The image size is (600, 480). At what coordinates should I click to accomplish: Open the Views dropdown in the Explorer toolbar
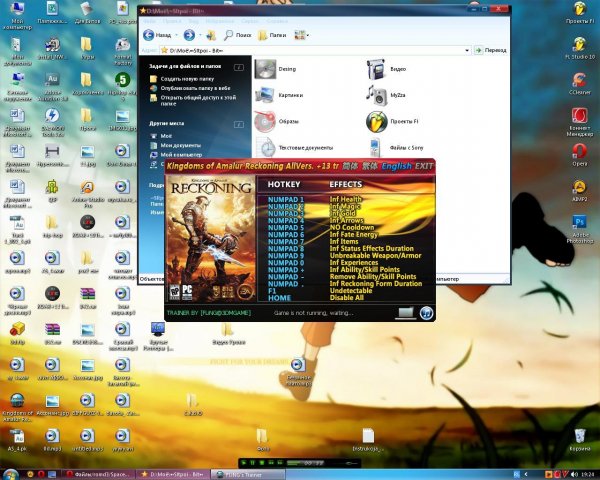click(302, 35)
